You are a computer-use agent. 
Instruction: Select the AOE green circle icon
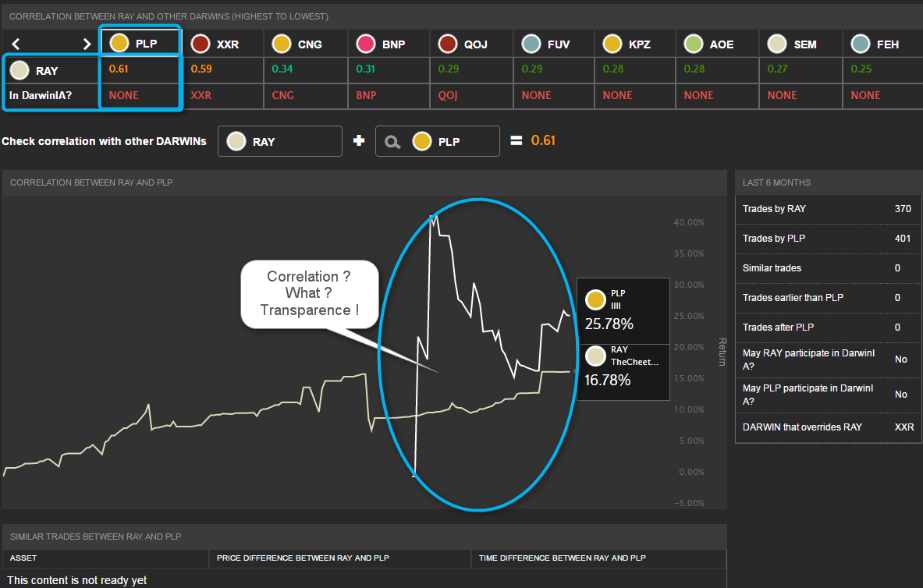[x=694, y=44]
